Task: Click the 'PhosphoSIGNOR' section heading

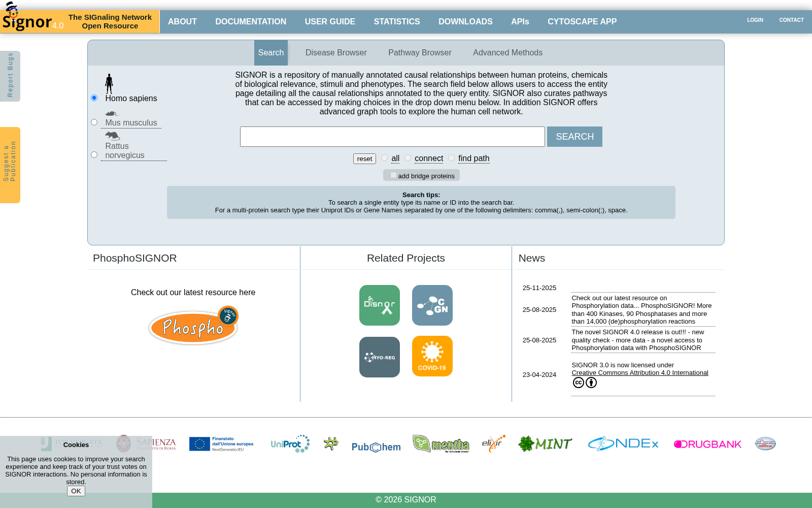Action: click(135, 258)
